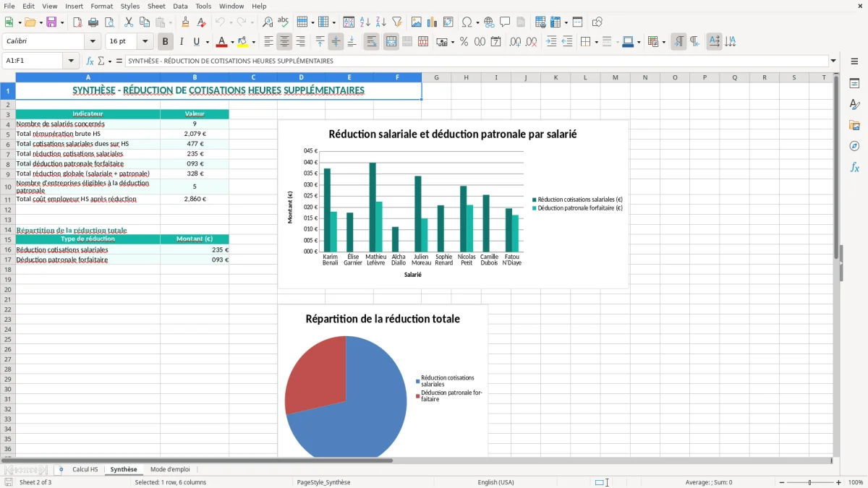This screenshot has width=868, height=488.
Task: Sort ascending A to Z
Action: (x=365, y=22)
